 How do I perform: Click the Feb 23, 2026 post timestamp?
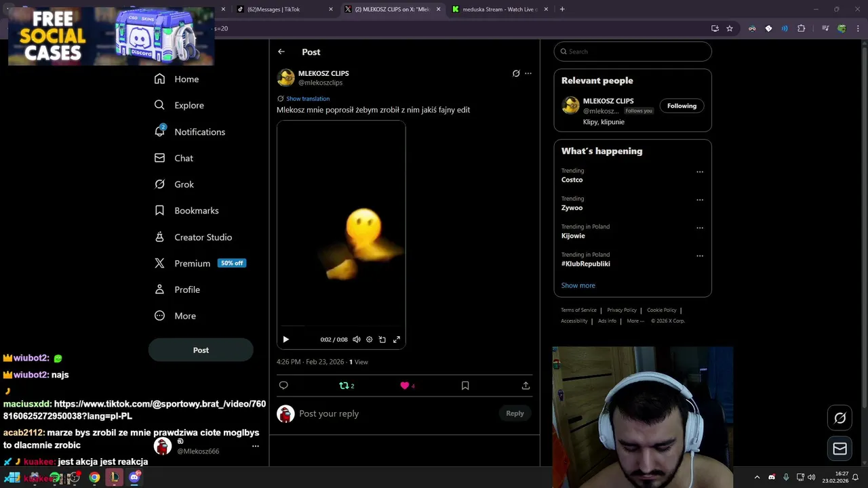(310, 362)
